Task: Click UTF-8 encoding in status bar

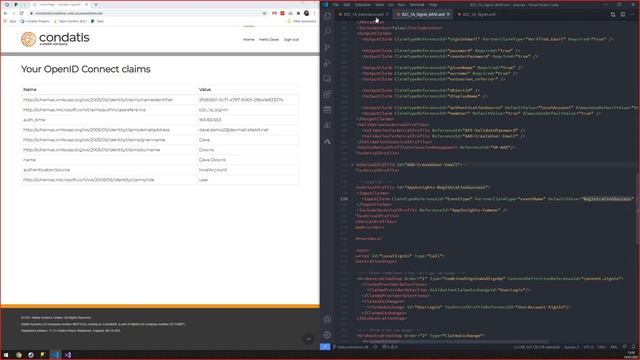Action: click(x=588, y=347)
